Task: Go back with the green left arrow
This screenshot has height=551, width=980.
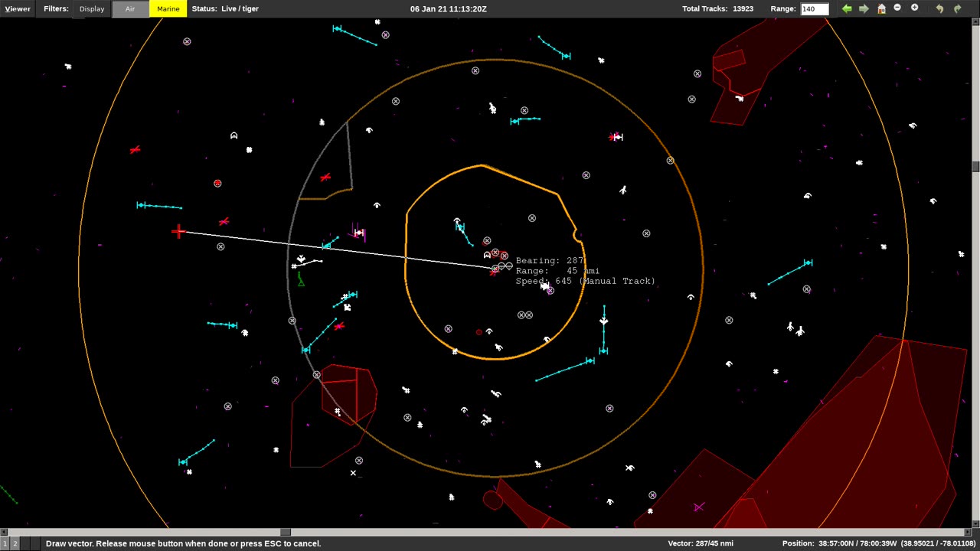Action: (847, 8)
